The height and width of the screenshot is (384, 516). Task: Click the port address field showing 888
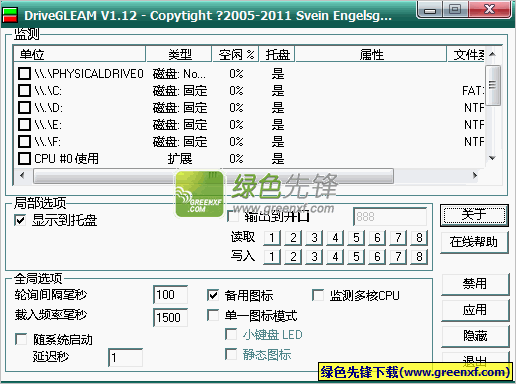pyautogui.click(x=390, y=217)
